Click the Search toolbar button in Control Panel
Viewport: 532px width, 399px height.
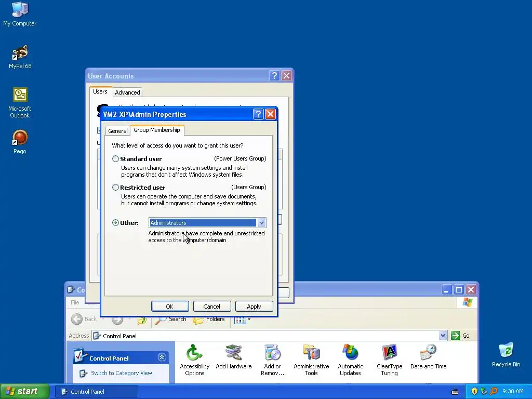coord(170,320)
